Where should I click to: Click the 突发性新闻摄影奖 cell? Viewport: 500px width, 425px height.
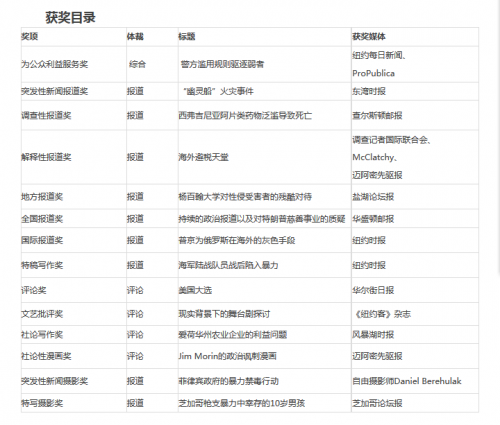55,381
